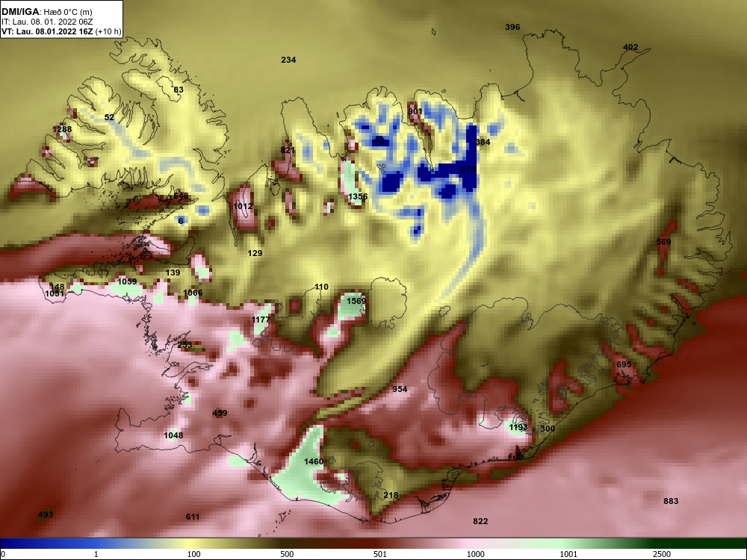The height and width of the screenshot is (560, 747).
Task: Click the map value 253
Action: [x=185, y=345]
